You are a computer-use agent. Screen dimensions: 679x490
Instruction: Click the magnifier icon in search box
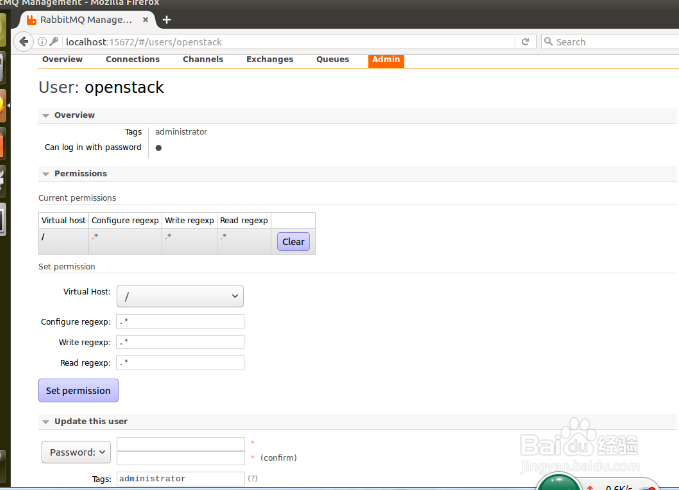(x=548, y=42)
